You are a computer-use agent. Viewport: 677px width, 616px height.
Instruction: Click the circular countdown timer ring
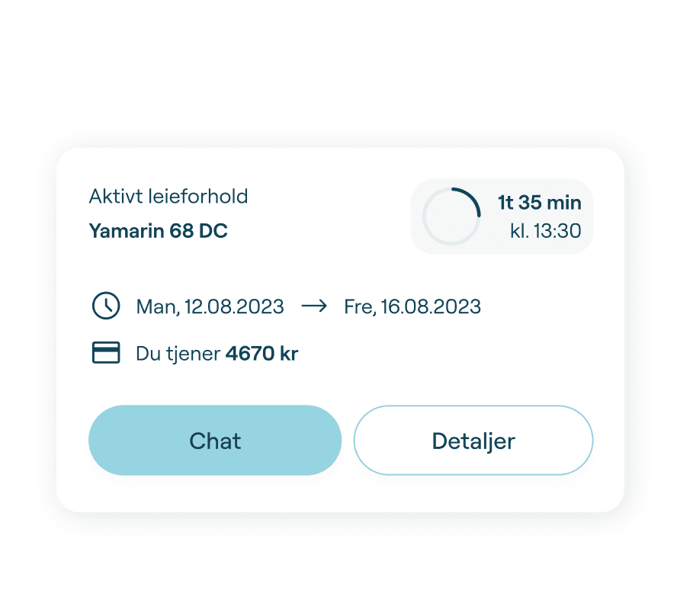(451, 217)
